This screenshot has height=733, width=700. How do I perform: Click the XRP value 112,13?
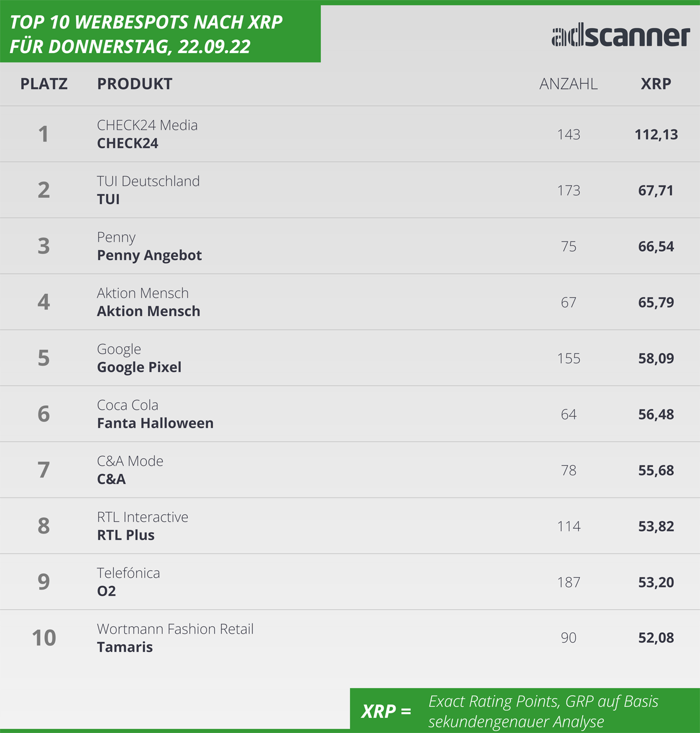(656, 135)
